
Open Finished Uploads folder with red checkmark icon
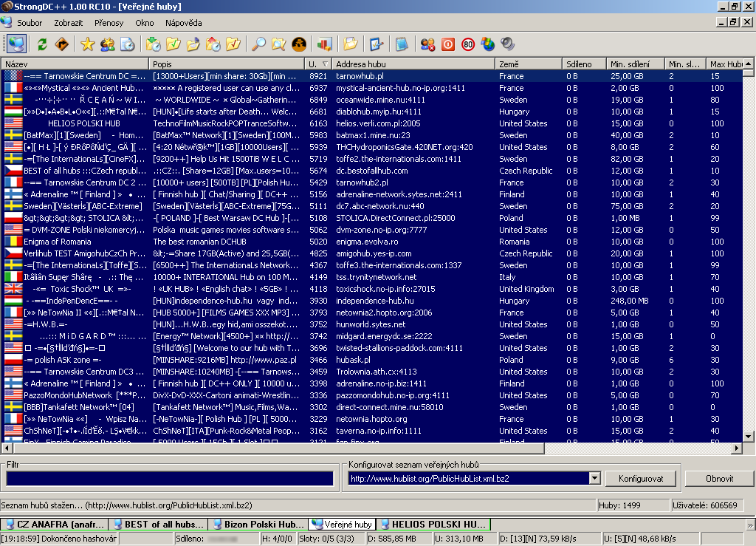point(233,44)
